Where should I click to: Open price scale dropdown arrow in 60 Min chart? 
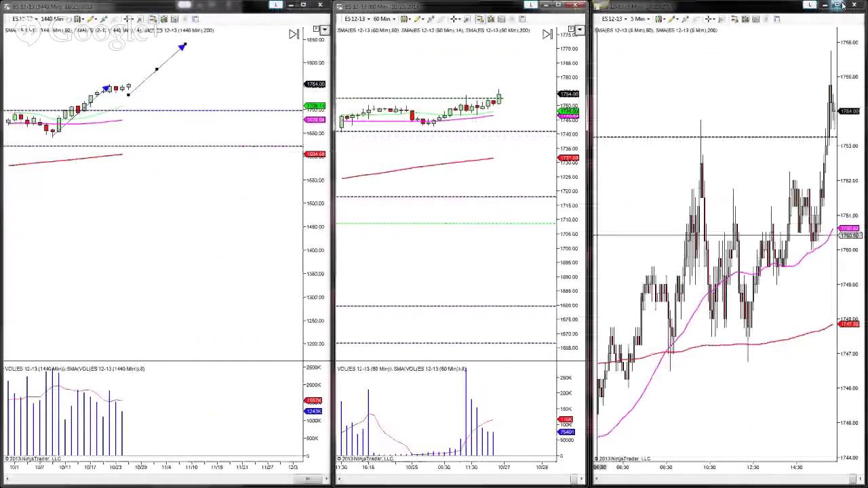pyautogui.click(x=580, y=29)
